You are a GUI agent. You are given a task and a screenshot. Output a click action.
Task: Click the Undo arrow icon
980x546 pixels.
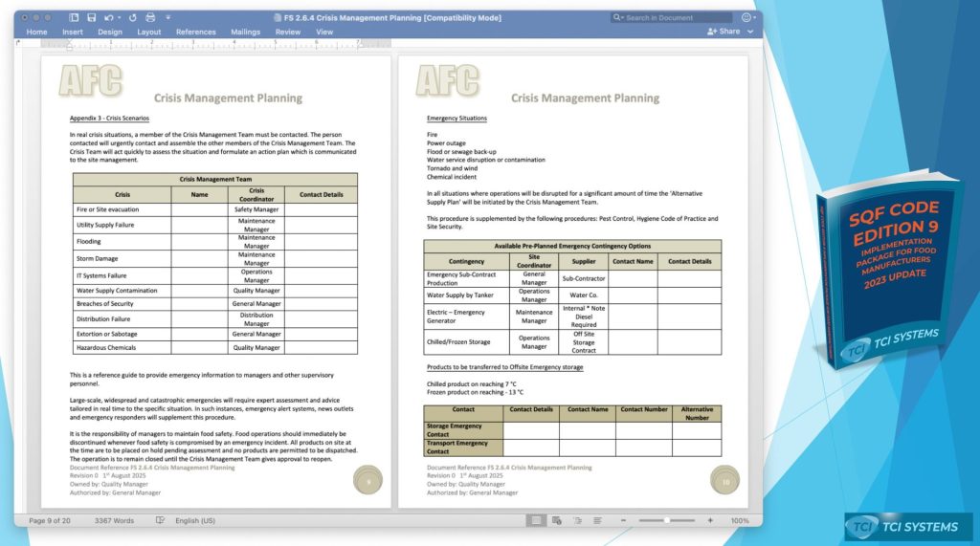tap(108, 17)
